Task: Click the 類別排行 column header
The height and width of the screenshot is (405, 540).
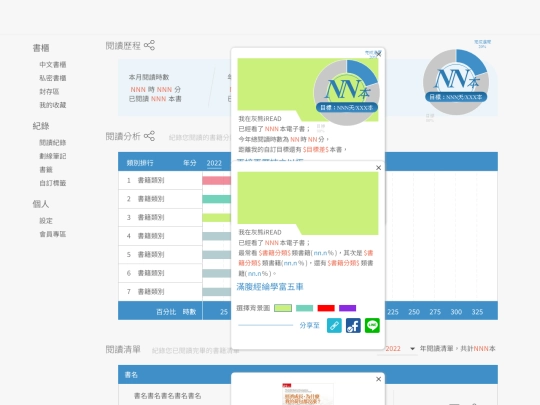Action: coord(140,163)
